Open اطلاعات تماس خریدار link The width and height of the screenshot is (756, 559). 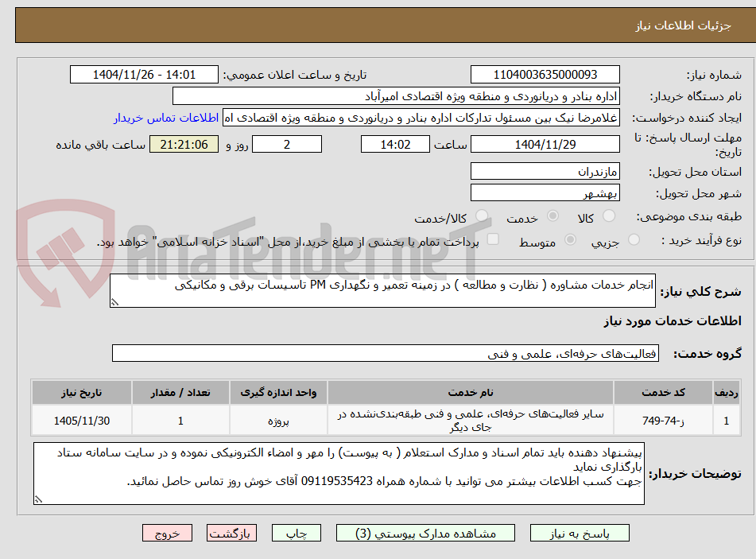(x=166, y=118)
